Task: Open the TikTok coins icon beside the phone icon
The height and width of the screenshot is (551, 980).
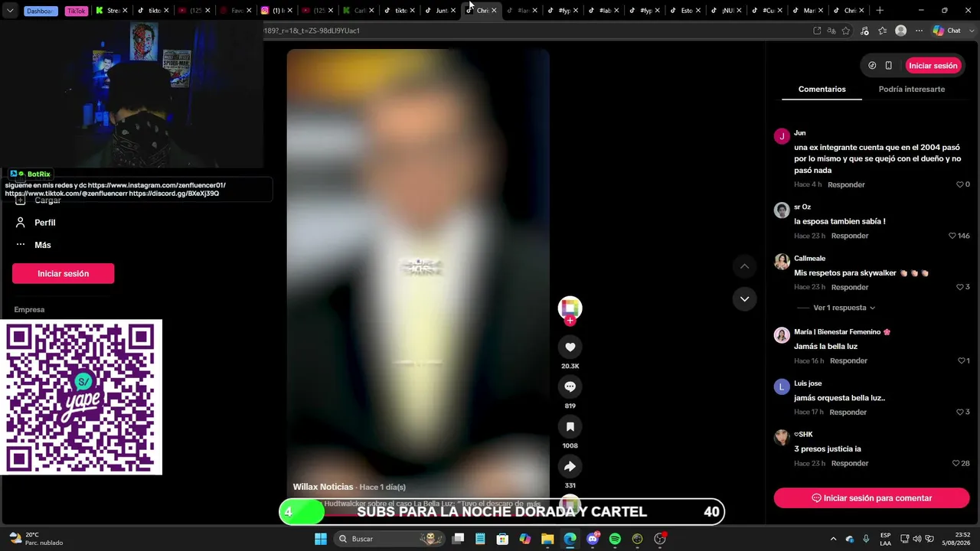Action: pyautogui.click(x=872, y=66)
